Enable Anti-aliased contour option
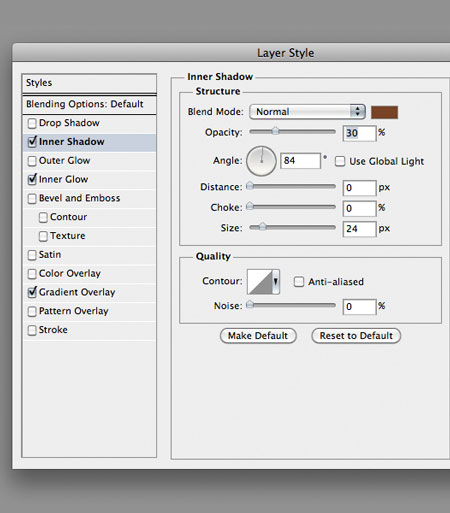450x513 pixels. pyautogui.click(x=299, y=282)
